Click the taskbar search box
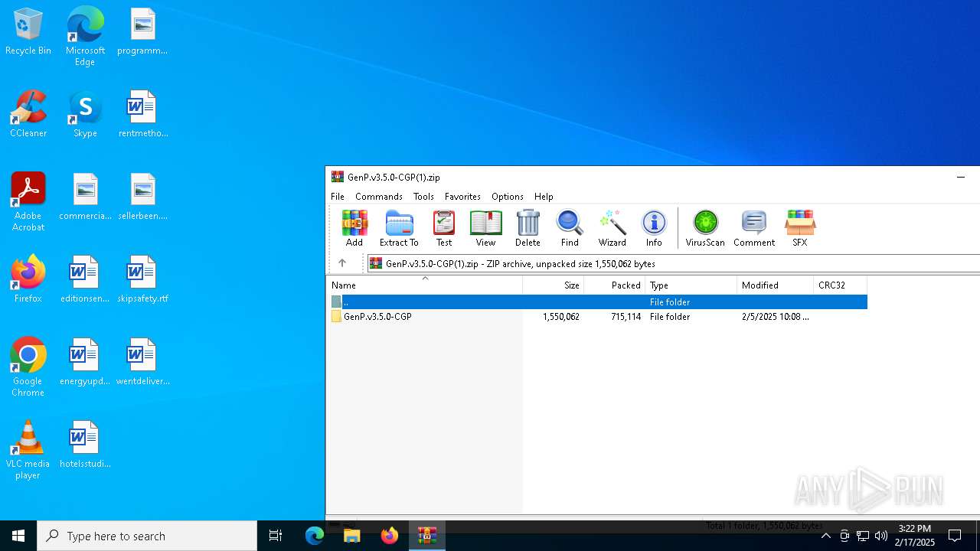Screen dimensions: 980x551 pyautogui.click(x=147, y=536)
